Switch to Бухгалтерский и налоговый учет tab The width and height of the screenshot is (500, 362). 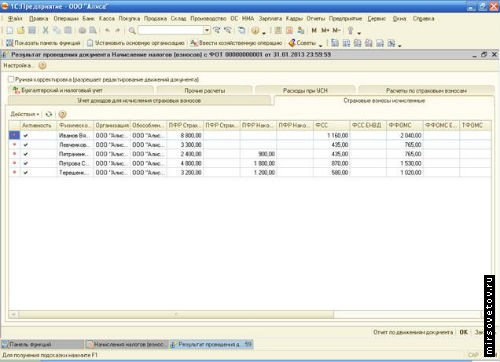tap(81, 90)
